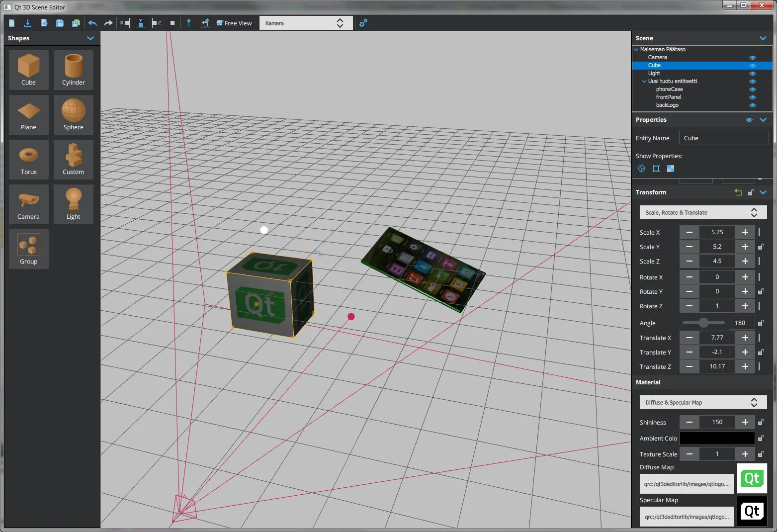Add a Torus shape

[x=28, y=159]
